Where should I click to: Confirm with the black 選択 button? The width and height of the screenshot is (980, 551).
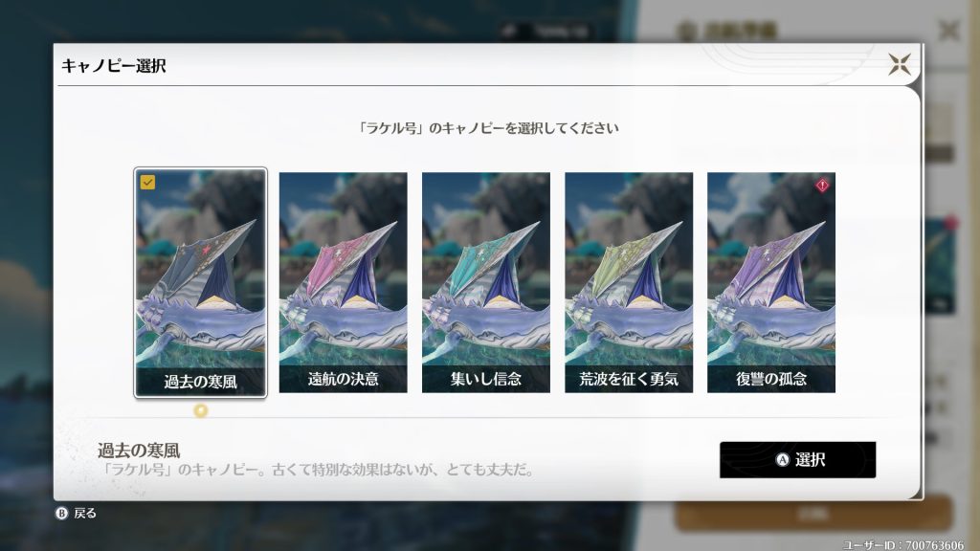(797, 460)
